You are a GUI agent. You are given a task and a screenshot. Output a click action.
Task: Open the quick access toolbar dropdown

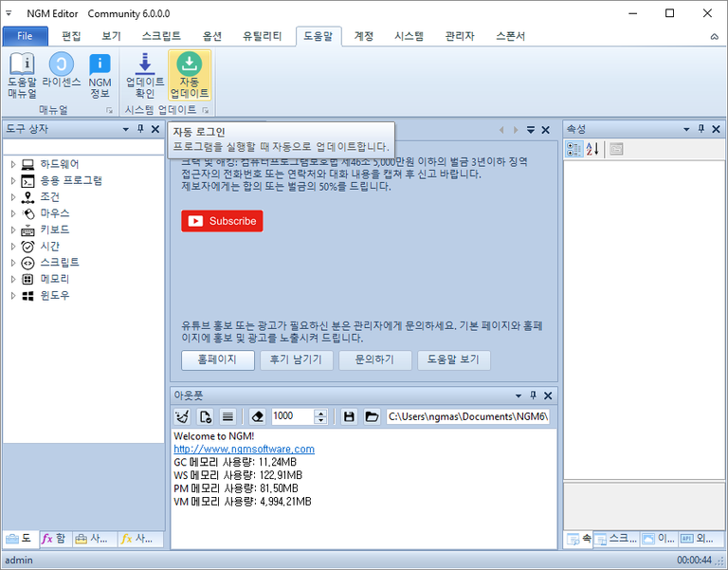click(9, 13)
